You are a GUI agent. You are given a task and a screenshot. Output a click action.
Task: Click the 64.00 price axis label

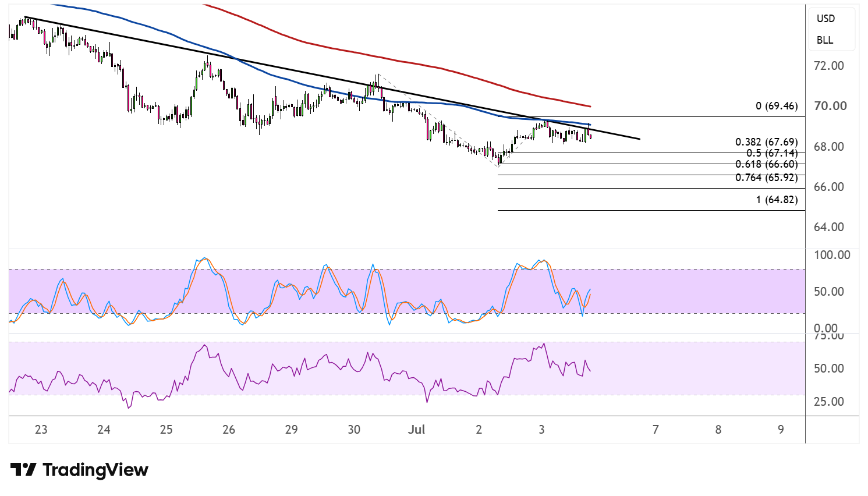pos(829,227)
